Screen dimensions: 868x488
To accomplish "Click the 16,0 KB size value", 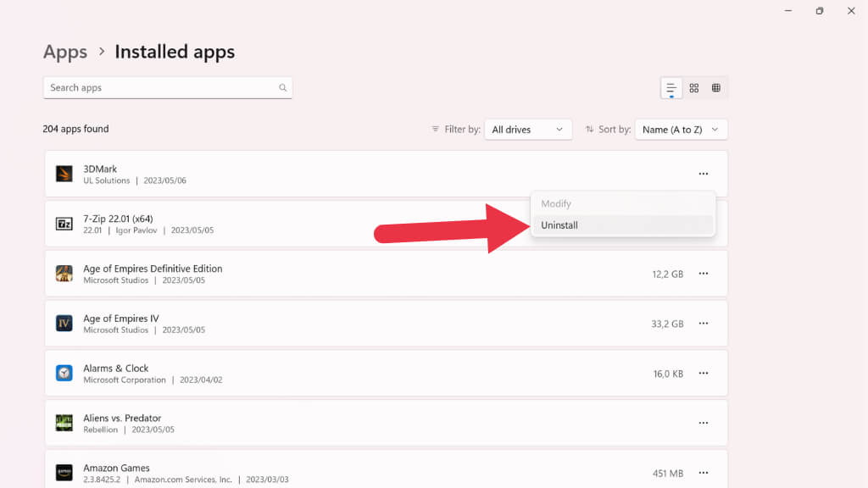I will click(668, 374).
